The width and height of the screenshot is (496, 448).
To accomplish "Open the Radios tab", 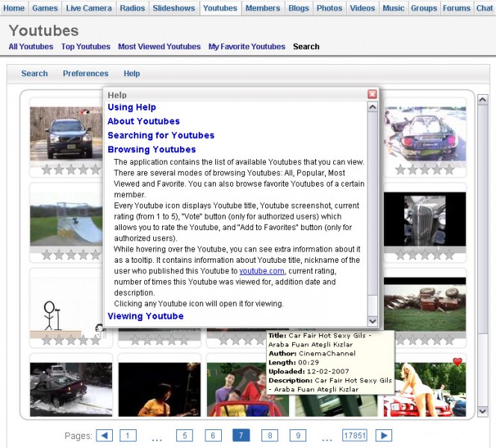I will click(132, 8).
